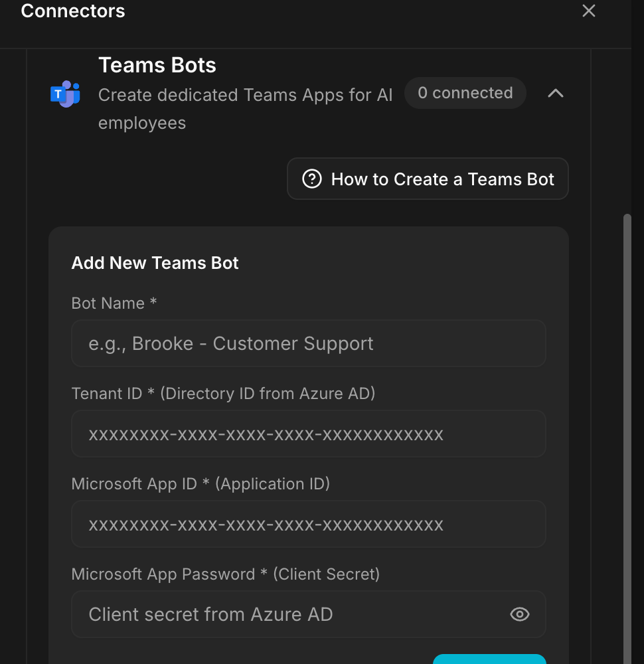Click the vertical scrollbar thumb
This screenshot has height=664, width=644.
point(627,439)
